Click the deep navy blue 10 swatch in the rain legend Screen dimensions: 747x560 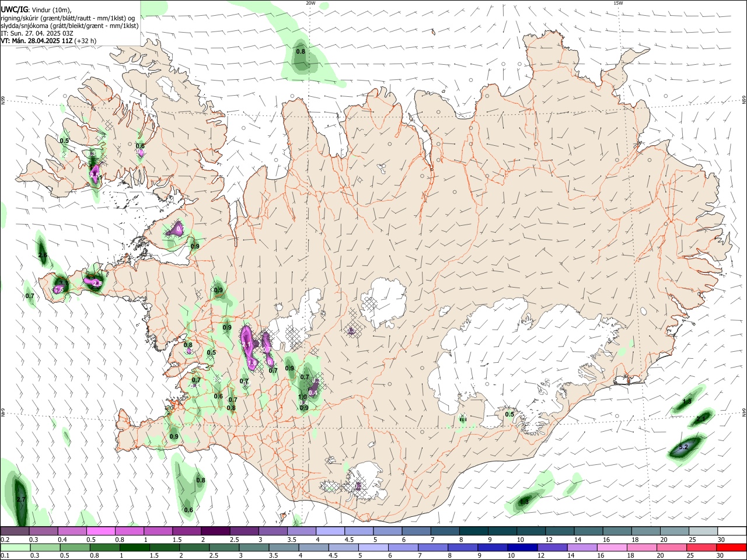pos(522,547)
